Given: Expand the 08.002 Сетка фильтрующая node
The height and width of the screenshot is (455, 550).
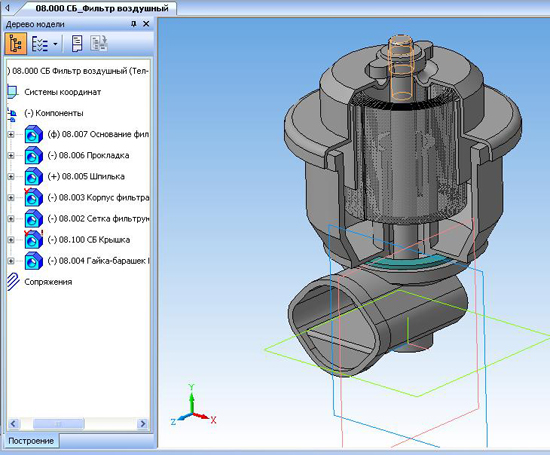Looking at the screenshot, I should click(11, 219).
